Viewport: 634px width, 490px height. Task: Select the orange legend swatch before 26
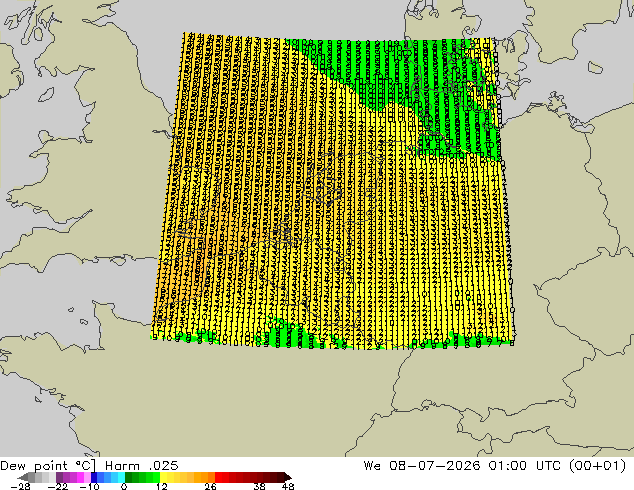211,477
